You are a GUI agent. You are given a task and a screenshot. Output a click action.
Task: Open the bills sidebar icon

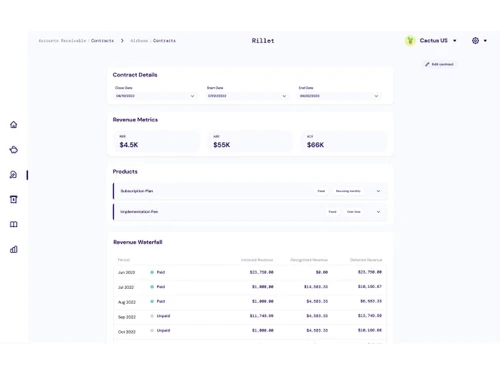point(14,199)
